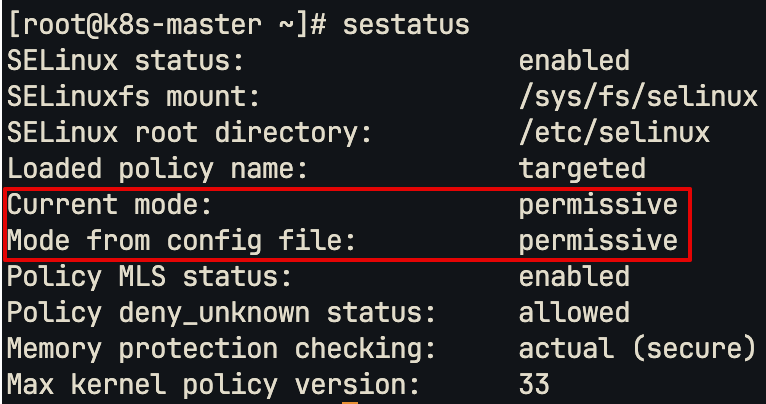Viewport: 766px width, 404px height.
Task: Click the actual (secure) value text
Action: pyautogui.click(x=638, y=349)
